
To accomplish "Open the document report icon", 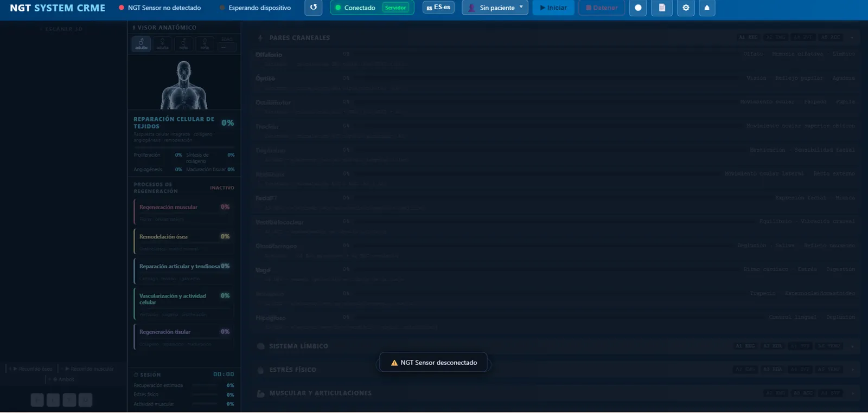I will tap(662, 8).
